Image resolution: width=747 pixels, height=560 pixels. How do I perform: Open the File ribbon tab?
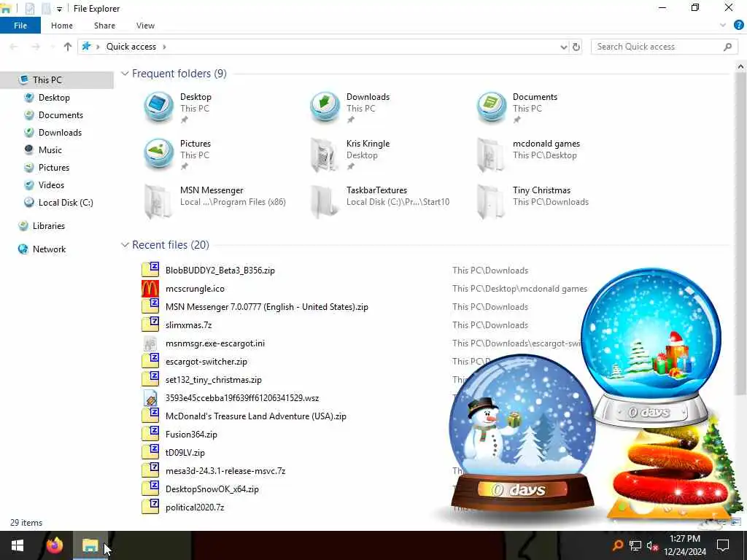[x=20, y=26]
